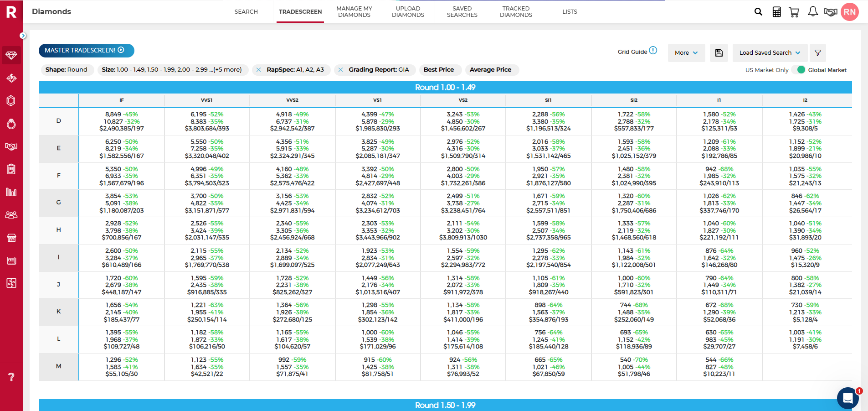This screenshot has height=411, width=868.
Task: Open the ring jewelry sidebar icon
Action: click(11, 124)
